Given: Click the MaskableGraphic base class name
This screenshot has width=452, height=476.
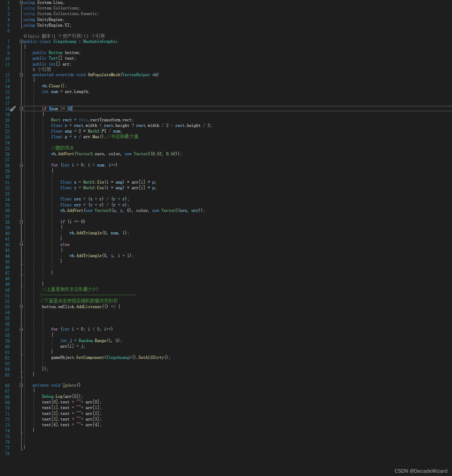Looking at the screenshot, I should click(100, 42).
